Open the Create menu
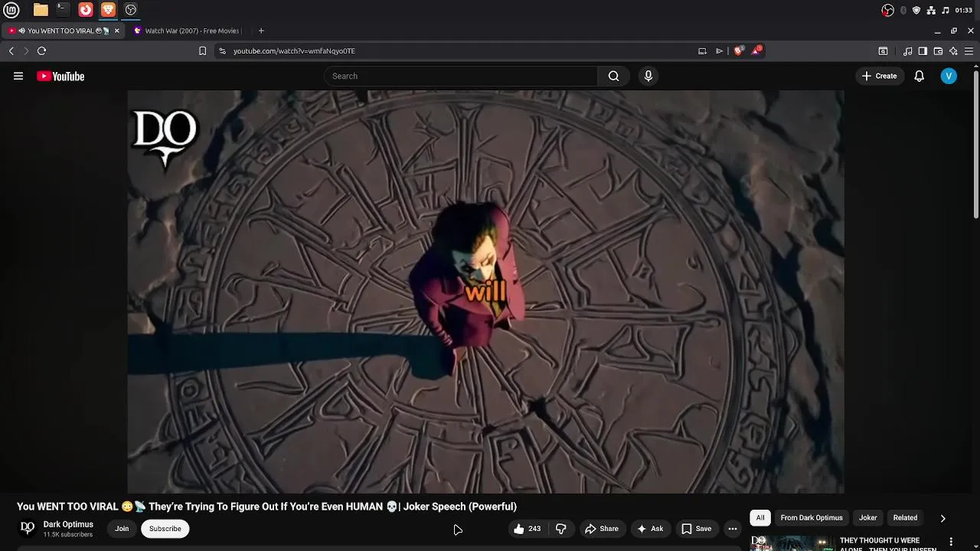980x551 pixels. (x=879, y=76)
